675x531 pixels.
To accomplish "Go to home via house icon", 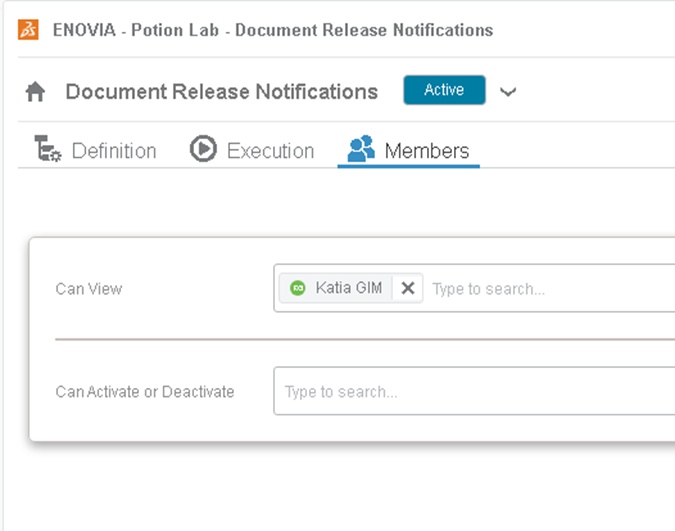I will point(36,92).
